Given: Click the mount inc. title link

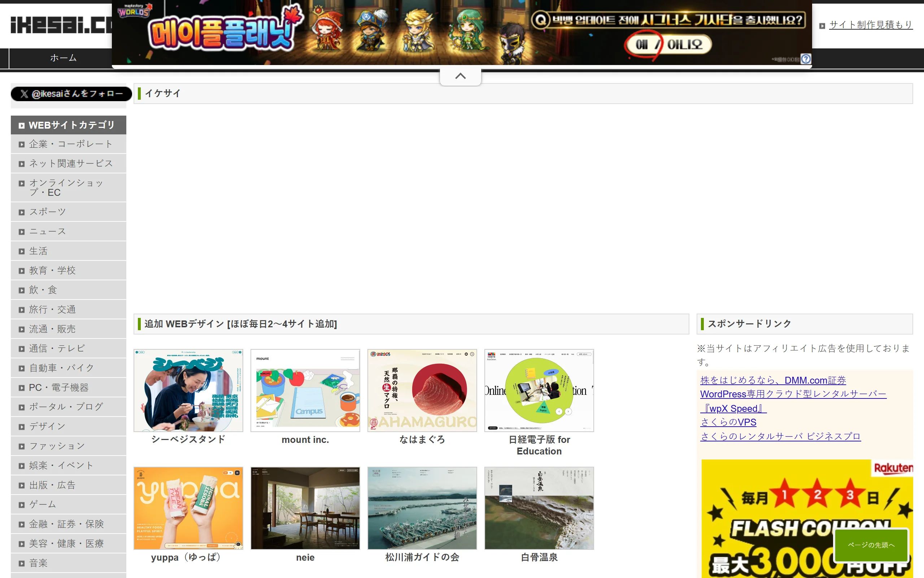Looking at the screenshot, I should pos(305,440).
